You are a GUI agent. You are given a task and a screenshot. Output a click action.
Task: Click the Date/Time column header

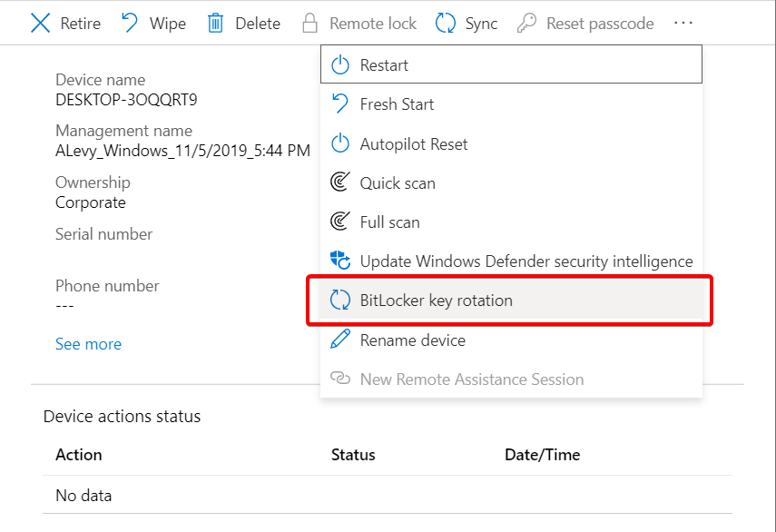pyautogui.click(x=543, y=454)
